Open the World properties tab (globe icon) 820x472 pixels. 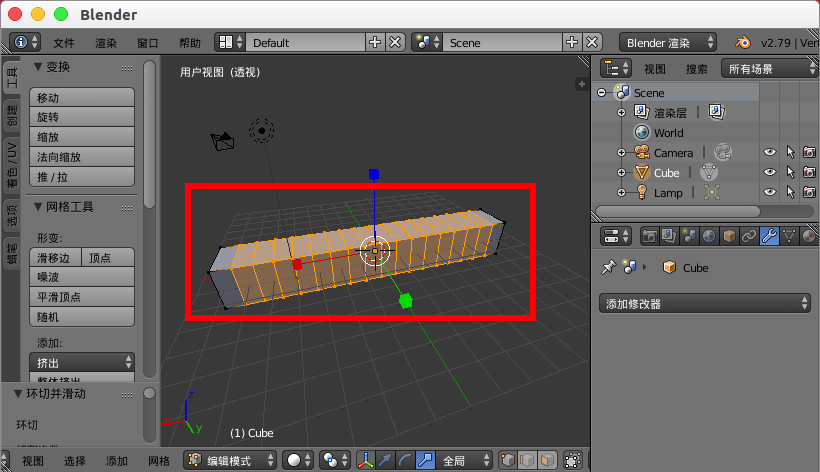709,236
